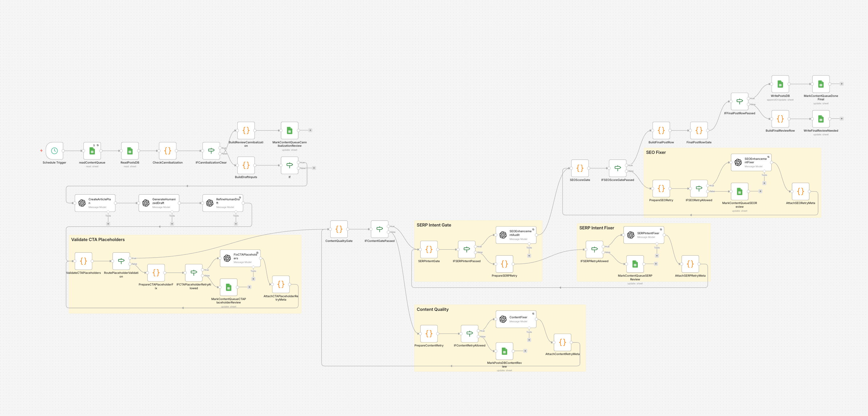Open the RoutePlaceholderValidation node

tap(121, 261)
